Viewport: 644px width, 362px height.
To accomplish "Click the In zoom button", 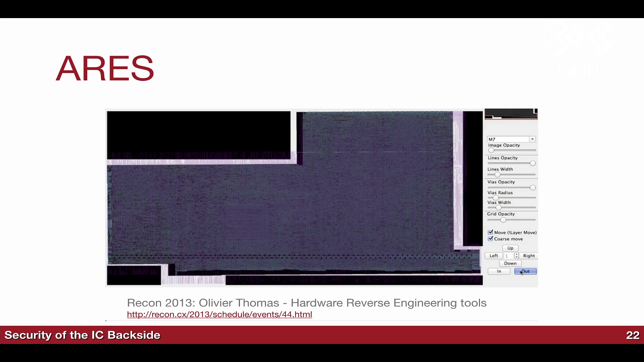I will click(x=499, y=271).
